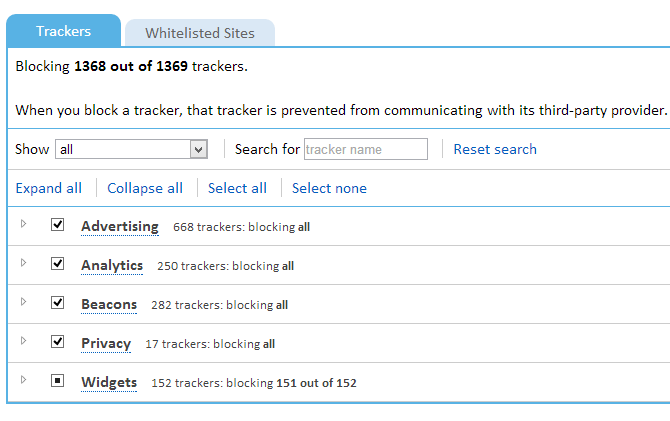The image size is (670, 421).
Task: Expand the Widgets category triangle
Action: [23, 380]
